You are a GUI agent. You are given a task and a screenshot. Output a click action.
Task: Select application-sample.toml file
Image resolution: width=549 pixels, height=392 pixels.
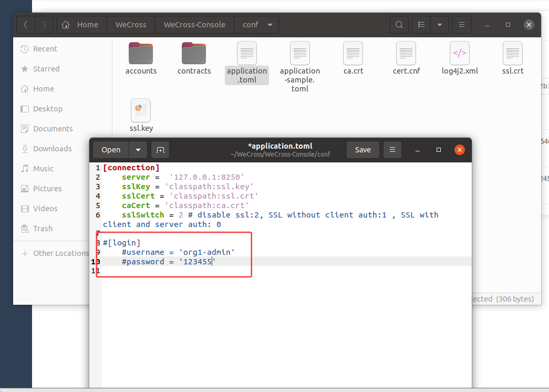300,67
